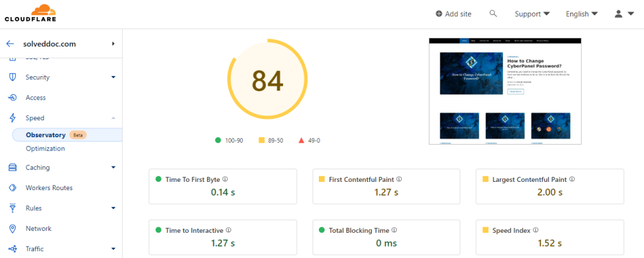Open info icon for Total Blocking Time
644x258 pixels.
[394, 230]
